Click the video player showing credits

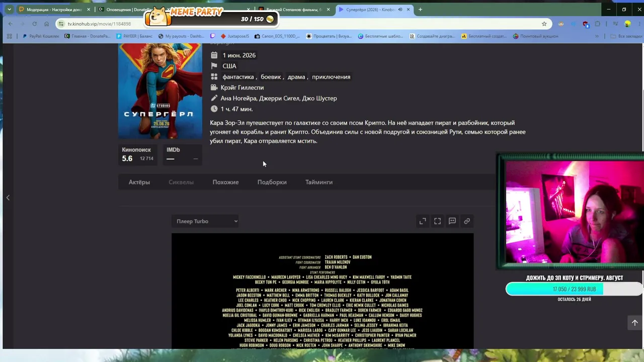(323, 291)
